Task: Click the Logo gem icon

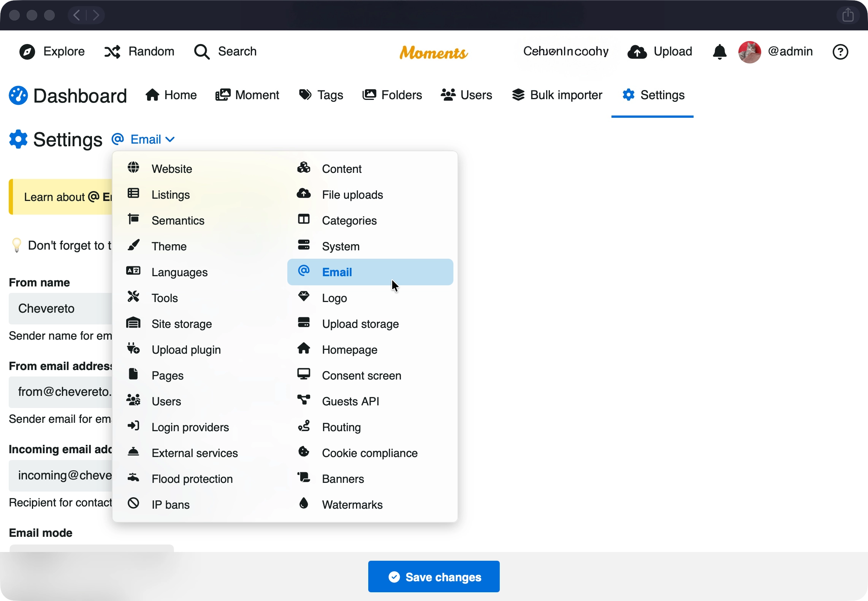Action: (x=304, y=297)
